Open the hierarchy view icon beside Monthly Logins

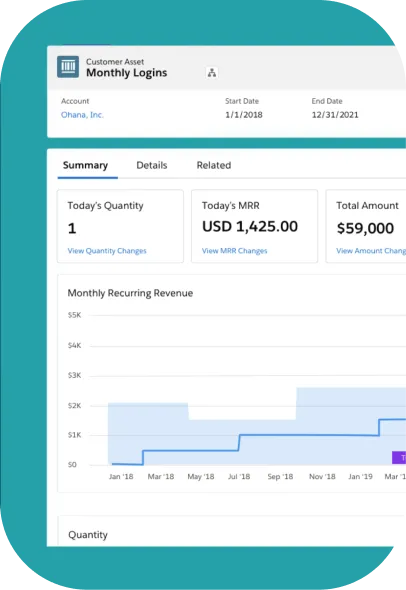[x=212, y=73]
